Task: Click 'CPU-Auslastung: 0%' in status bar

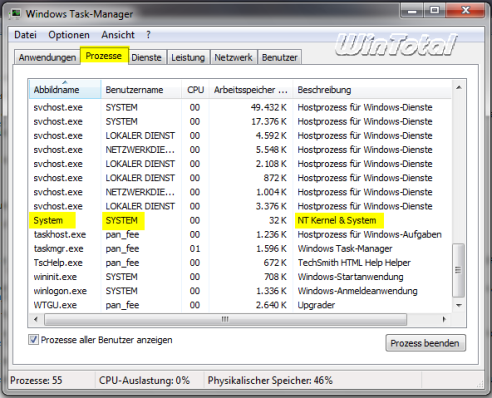Action: [144, 380]
